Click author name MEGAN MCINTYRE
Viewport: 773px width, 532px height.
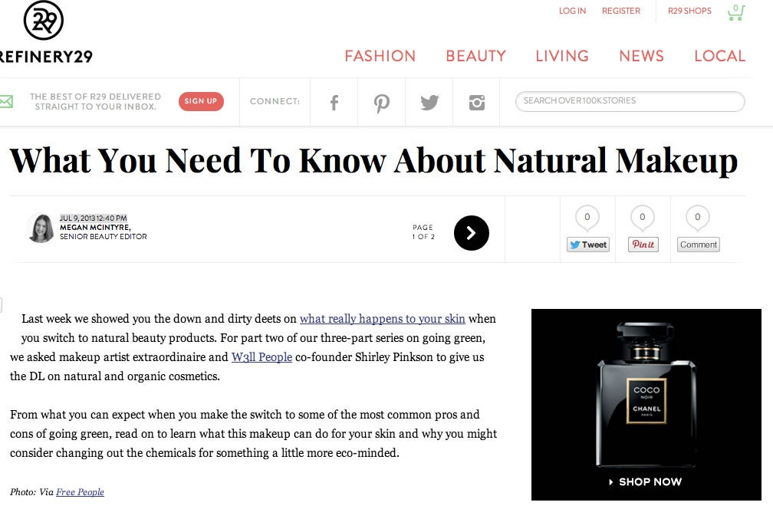[95, 228]
